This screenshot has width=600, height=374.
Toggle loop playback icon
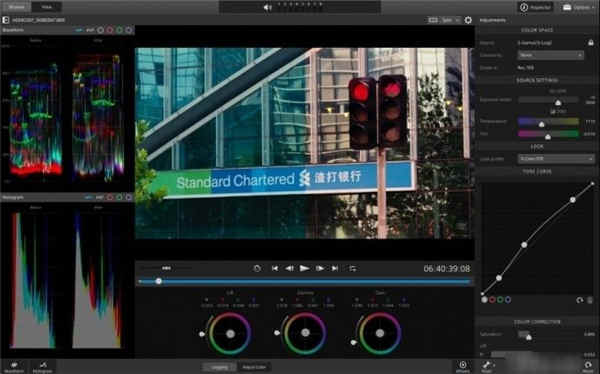point(353,269)
